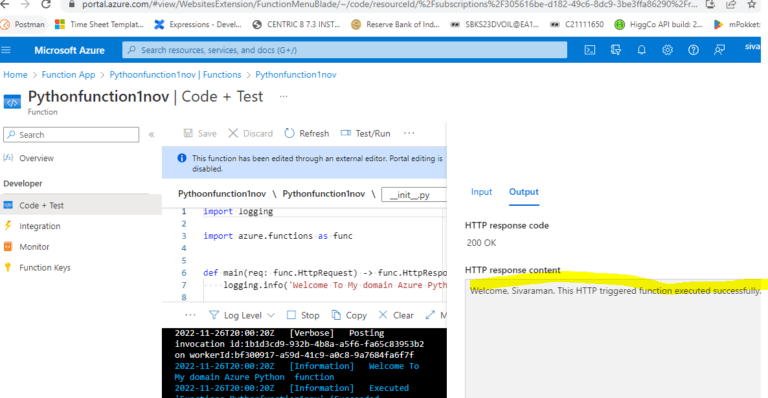This screenshot has height=398, width=768.
Task: Collapse the left navigation menu chevron
Action: [151, 135]
